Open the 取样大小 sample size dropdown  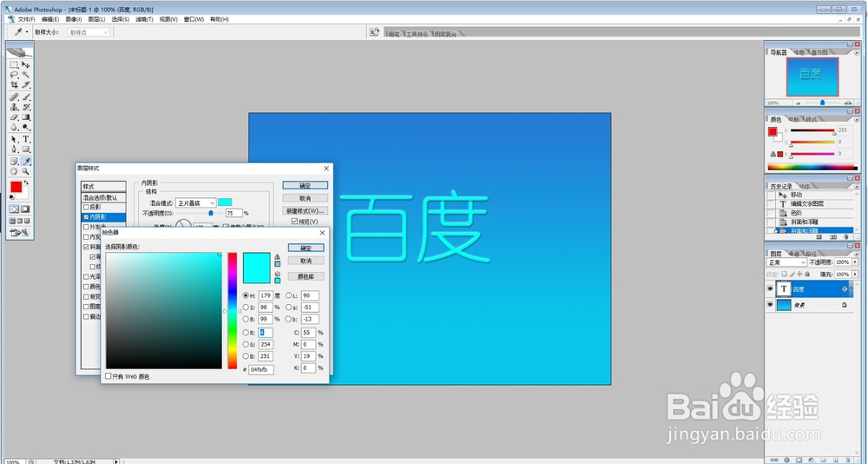pos(89,32)
